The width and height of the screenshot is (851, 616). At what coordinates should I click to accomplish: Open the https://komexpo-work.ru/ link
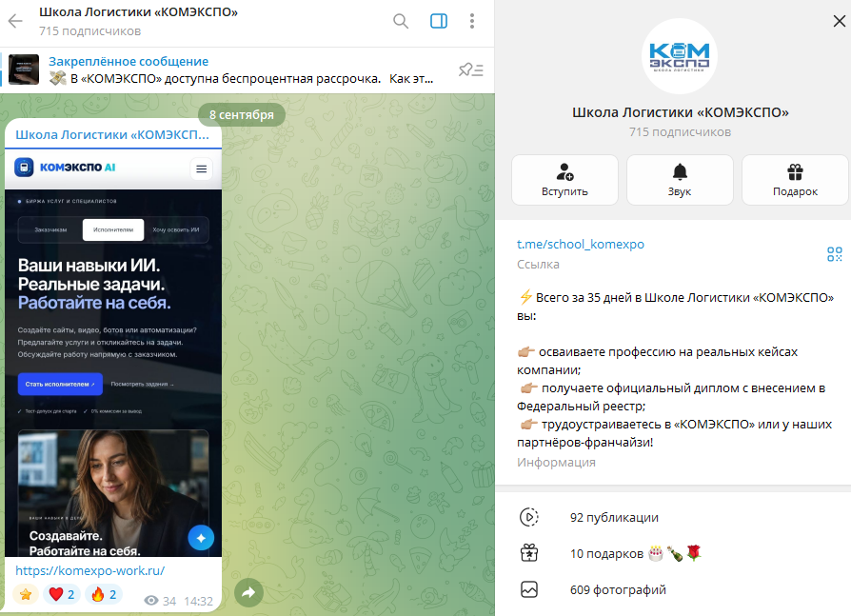89,570
